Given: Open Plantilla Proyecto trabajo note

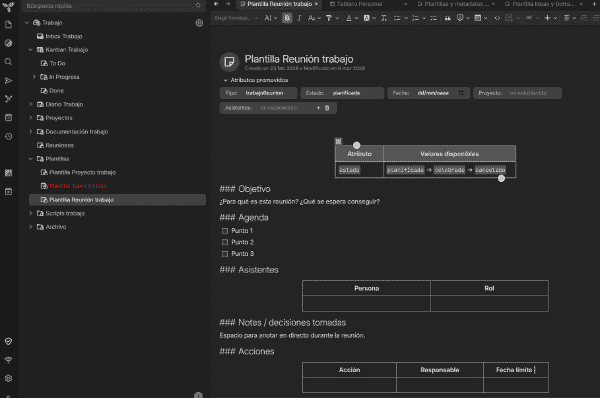Looking at the screenshot, I should tap(82, 173).
